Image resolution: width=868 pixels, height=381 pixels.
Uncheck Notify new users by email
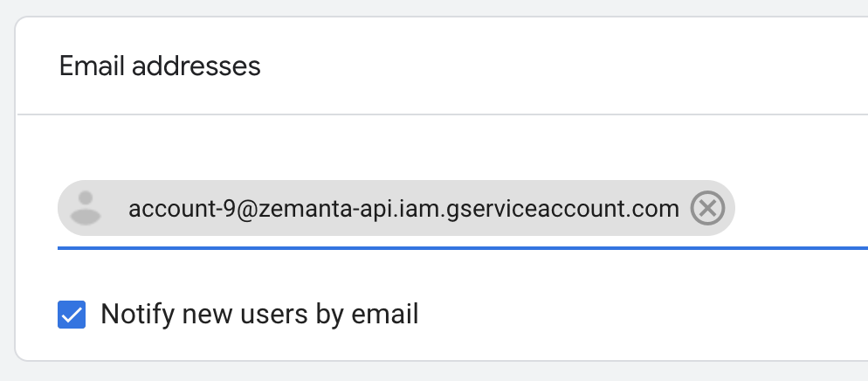72,314
